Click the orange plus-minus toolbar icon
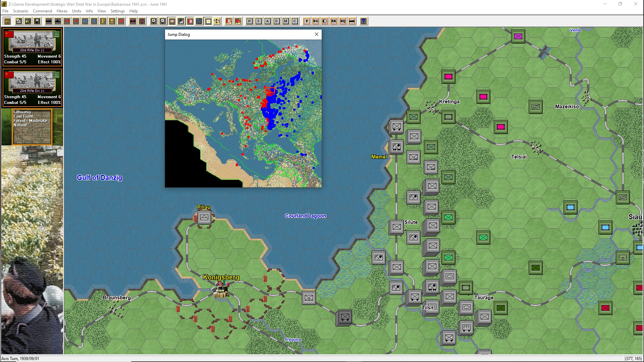The image size is (644, 362). click(112, 21)
